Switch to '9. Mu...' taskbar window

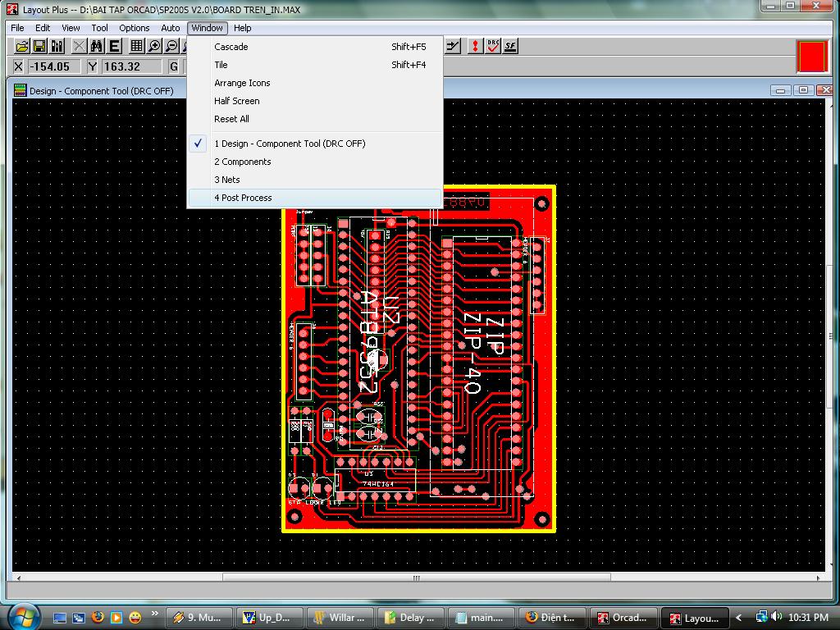(199, 618)
